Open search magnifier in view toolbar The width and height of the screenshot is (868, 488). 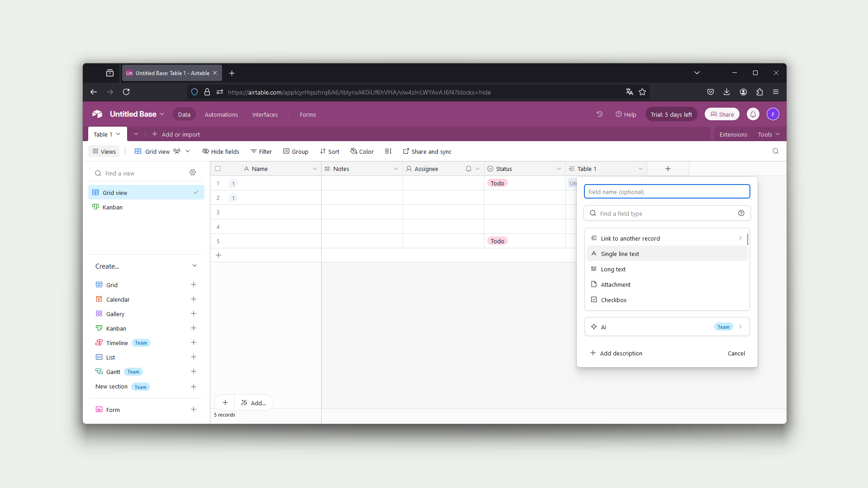[776, 152]
